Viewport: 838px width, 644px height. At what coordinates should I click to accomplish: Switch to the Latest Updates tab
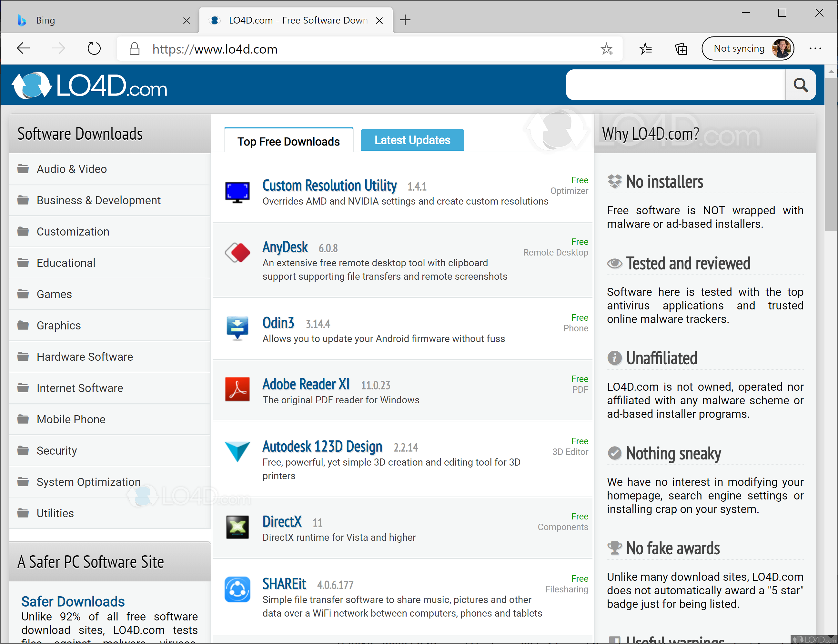point(412,140)
